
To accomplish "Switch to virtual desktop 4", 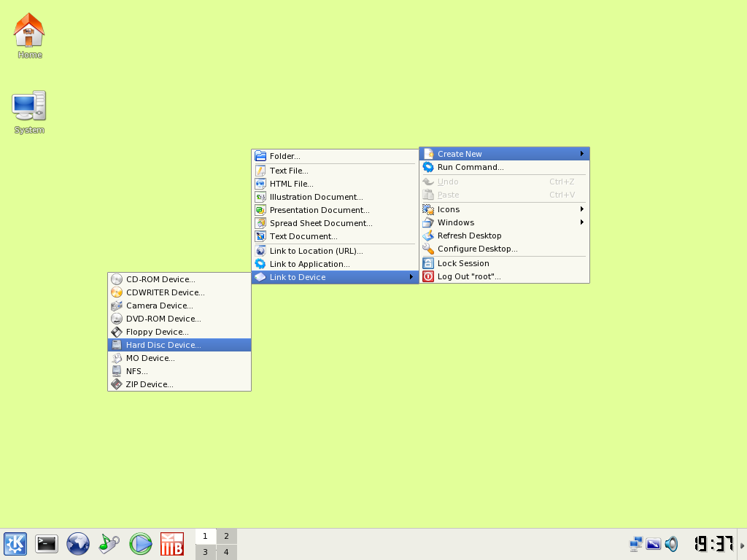I will pos(226,553).
